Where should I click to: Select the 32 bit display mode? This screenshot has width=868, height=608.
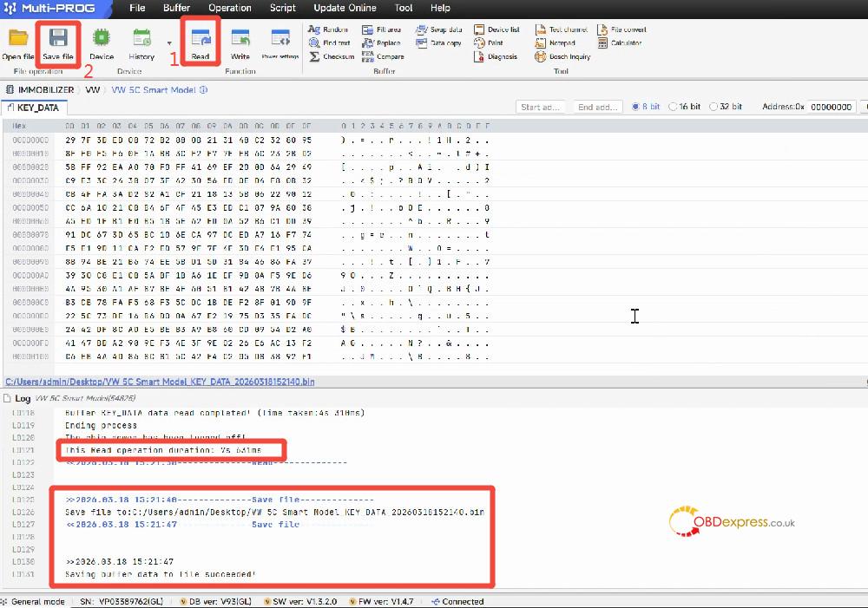click(x=726, y=107)
